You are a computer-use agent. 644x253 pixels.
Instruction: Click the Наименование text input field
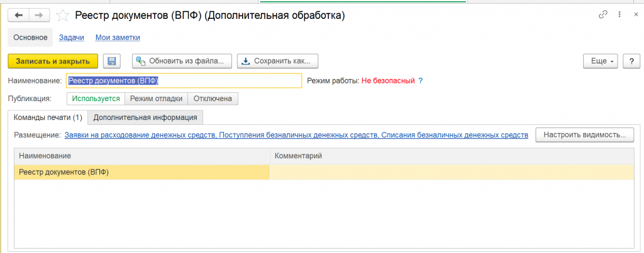coord(184,81)
